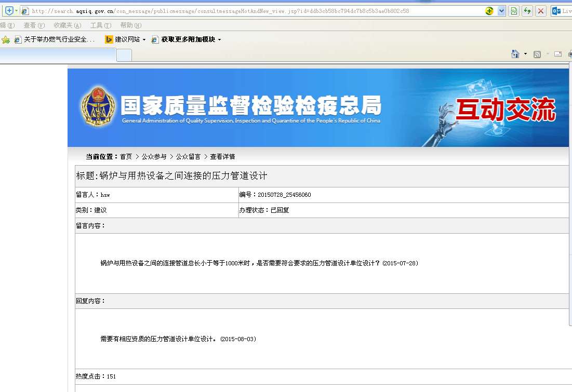This screenshot has height=392, width=572.
Task: Click the 互动交流 banner heading
Action: (506, 110)
